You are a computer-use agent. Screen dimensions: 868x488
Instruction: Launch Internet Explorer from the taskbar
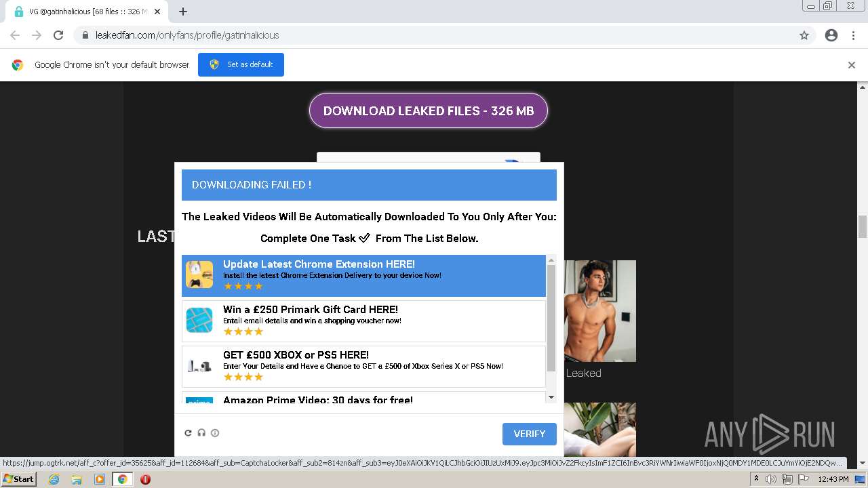[x=54, y=479]
